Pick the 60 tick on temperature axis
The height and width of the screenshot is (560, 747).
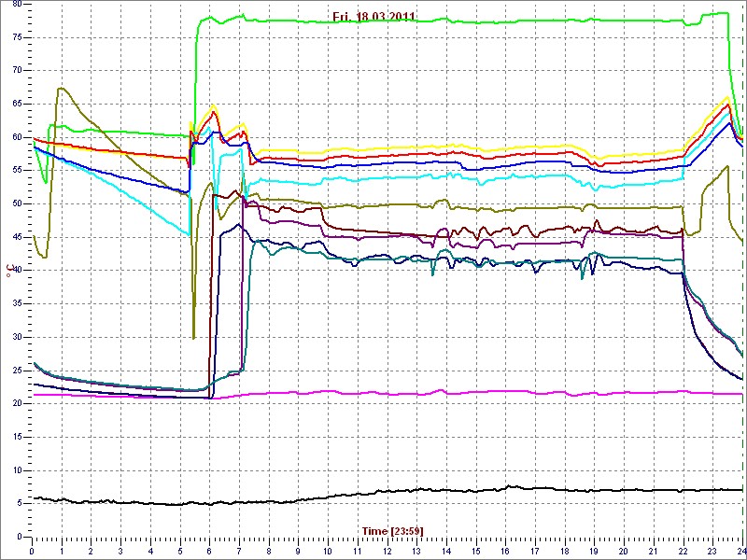point(17,137)
